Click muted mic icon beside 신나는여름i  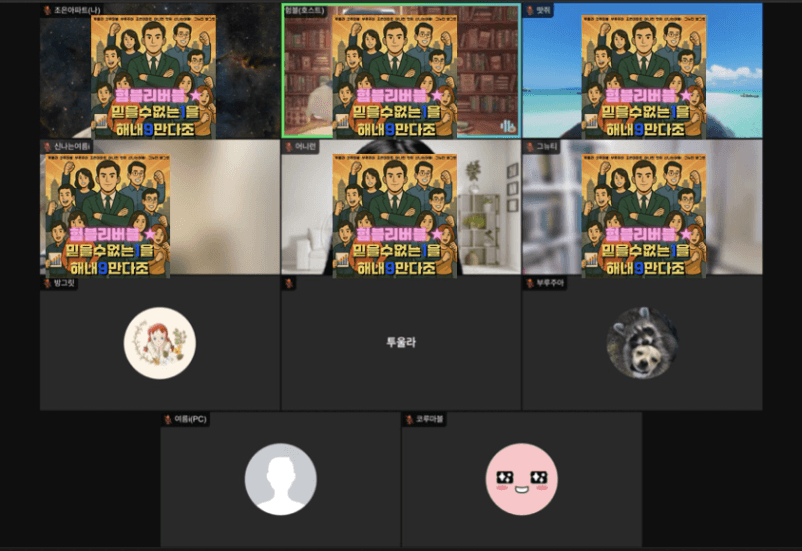47,147
